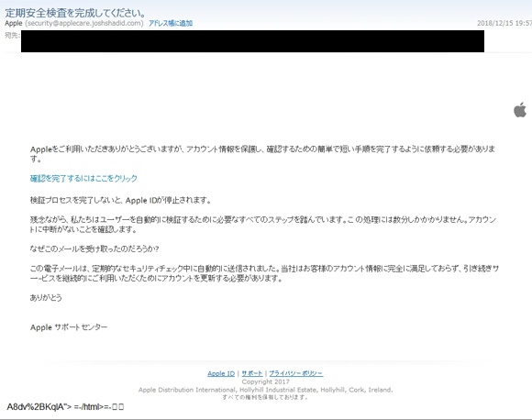
Task: Open the サポート footer link
Action: click(x=251, y=373)
